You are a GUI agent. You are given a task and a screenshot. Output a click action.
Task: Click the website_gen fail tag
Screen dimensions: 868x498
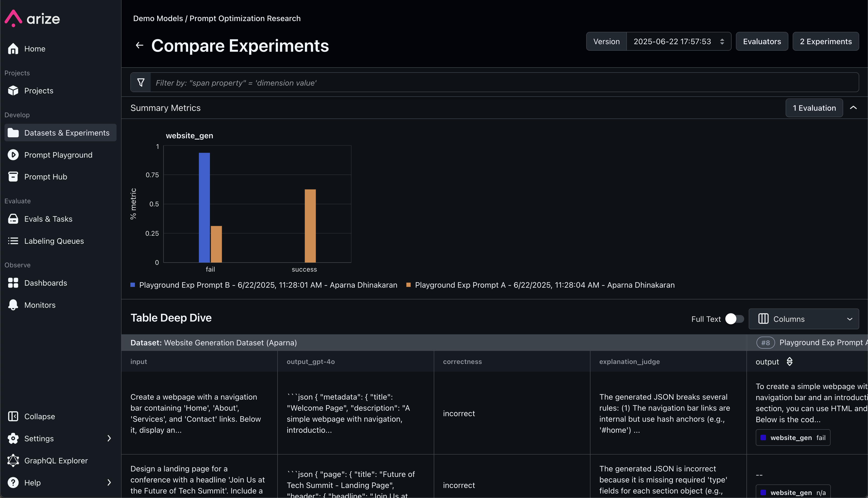tap(793, 438)
